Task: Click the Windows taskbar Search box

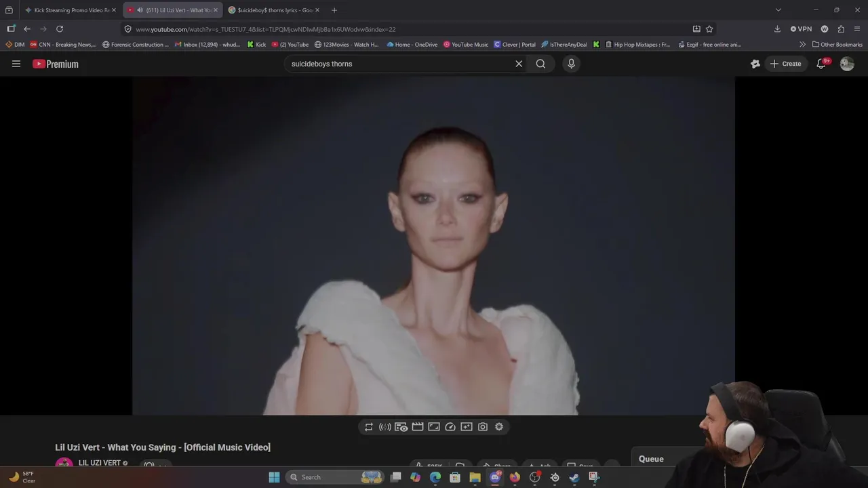Action: tap(336, 477)
